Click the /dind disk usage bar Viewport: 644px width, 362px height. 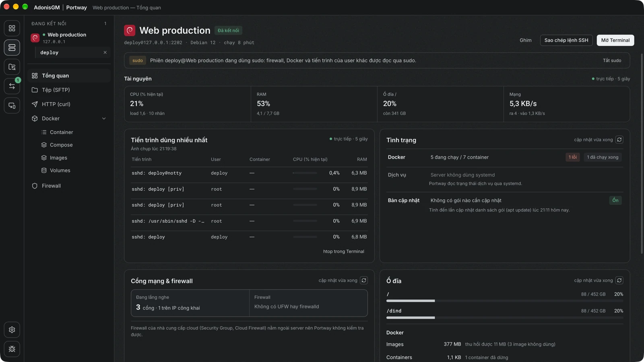[505, 318]
